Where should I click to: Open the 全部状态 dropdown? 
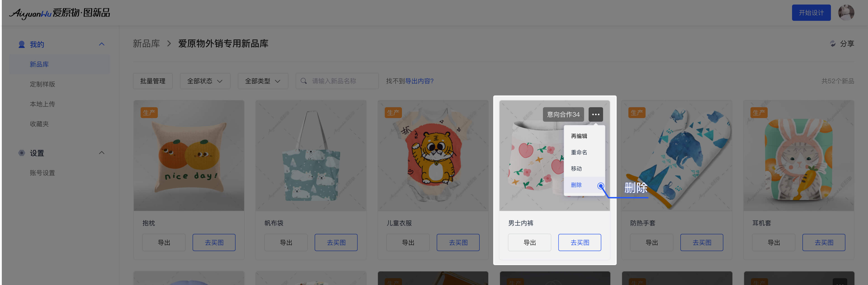(205, 81)
